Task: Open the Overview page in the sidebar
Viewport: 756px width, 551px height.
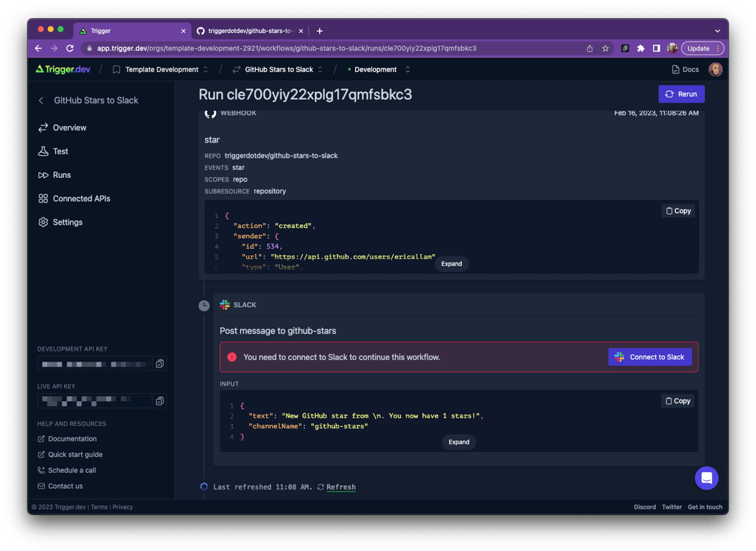Action: [x=62, y=128]
